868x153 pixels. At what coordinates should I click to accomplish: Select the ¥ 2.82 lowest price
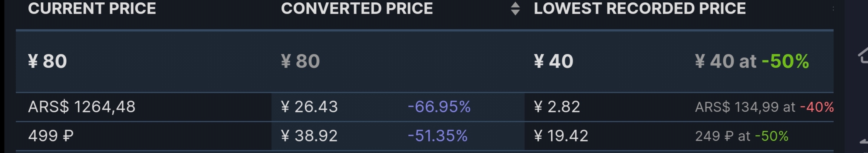[x=557, y=107]
